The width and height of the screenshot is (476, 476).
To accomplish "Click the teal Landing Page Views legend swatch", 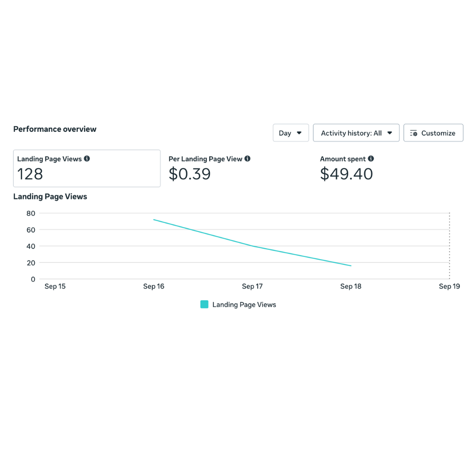I will pyautogui.click(x=205, y=305).
